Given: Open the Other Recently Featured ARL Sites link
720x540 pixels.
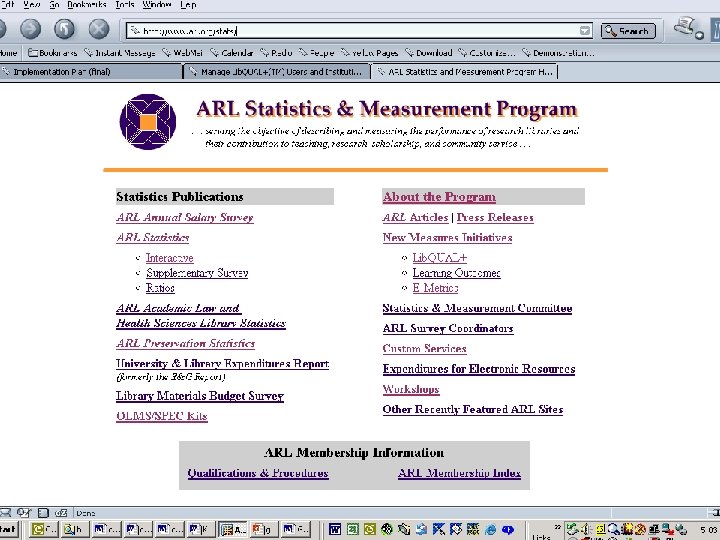Looking at the screenshot, I should (472, 410).
